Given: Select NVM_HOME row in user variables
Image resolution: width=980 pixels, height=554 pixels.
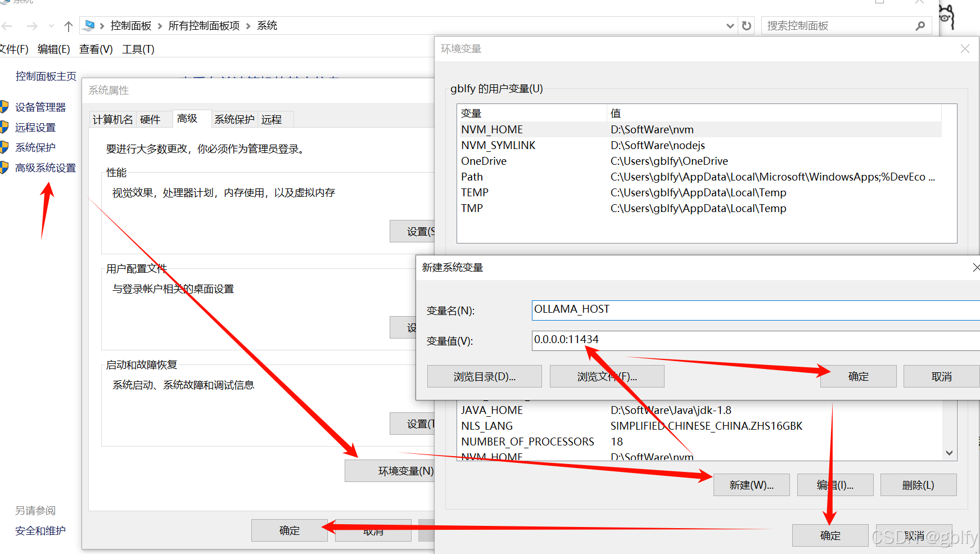Looking at the screenshot, I should tap(700, 129).
